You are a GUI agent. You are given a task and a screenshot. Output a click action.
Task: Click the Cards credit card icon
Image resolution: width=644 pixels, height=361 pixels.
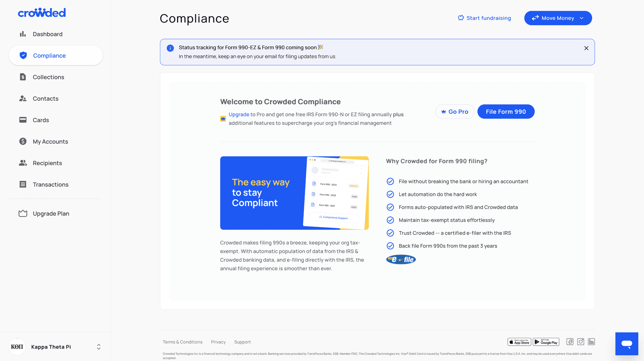tap(23, 120)
